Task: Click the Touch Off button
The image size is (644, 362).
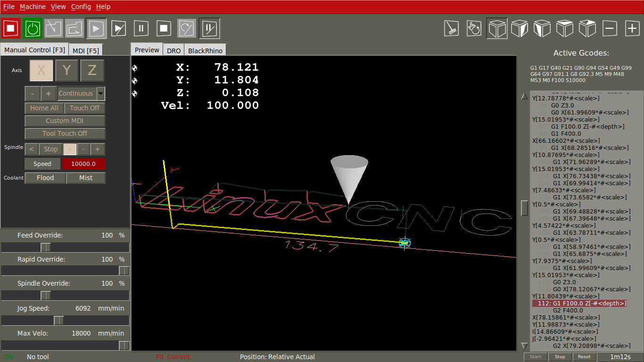Action: (85, 108)
